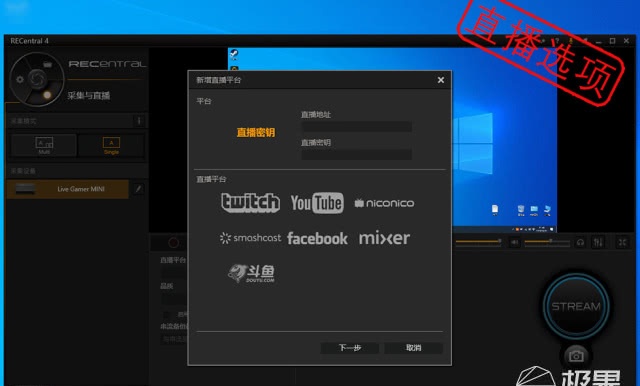Pick the niconico platform logo
640x386 pixels.
[x=384, y=203]
